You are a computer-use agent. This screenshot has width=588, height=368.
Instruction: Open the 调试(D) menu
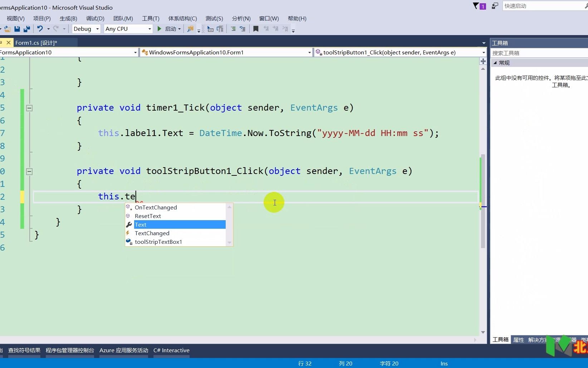[95, 18]
